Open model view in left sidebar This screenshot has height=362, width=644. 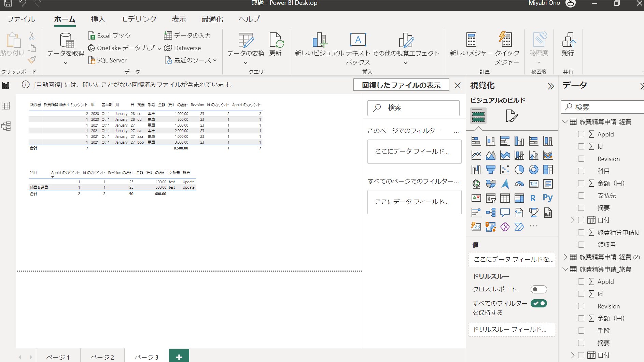[6, 126]
